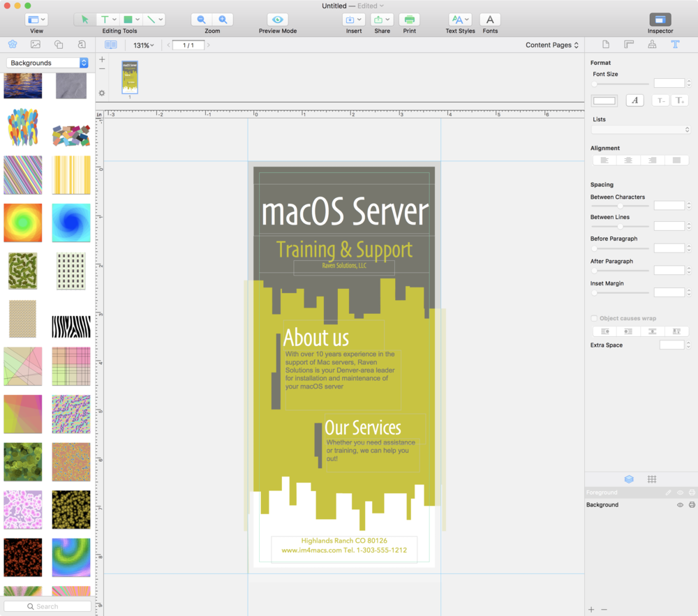
Task: Switch to Appearance inspector tab
Action: tap(652, 44)
